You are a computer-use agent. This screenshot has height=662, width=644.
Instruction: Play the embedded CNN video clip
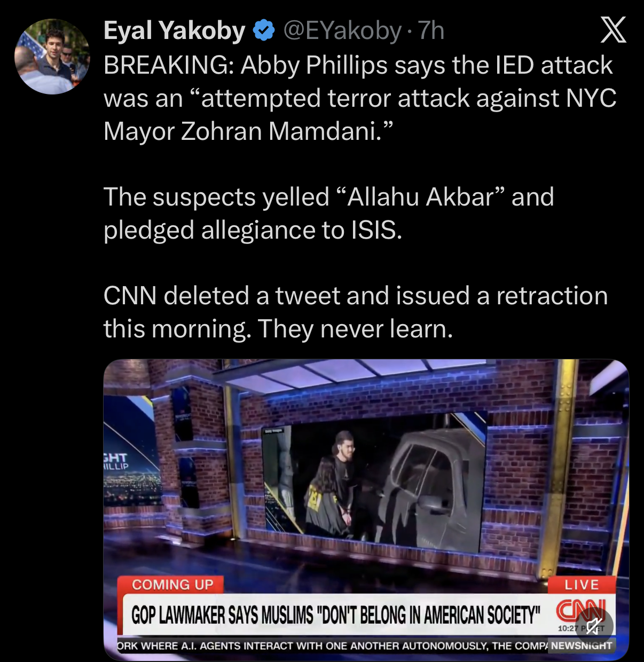[x=366, y=510]
